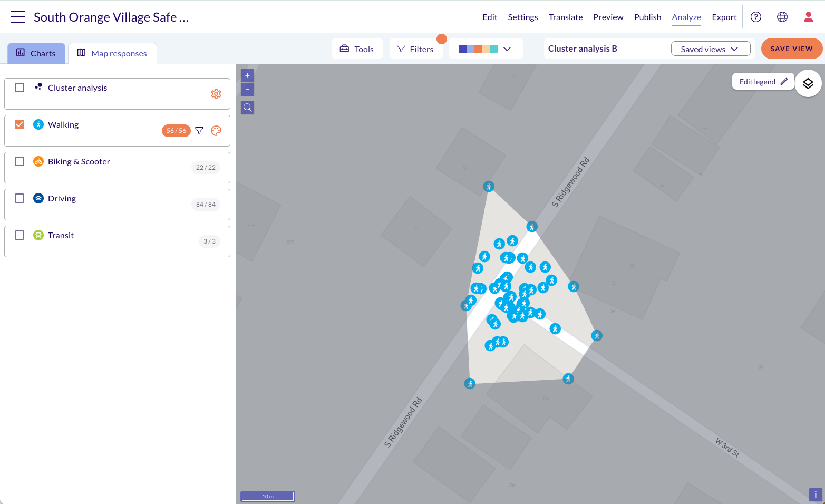Click the Biking & Scooter layer icon

click(x=38, y=161)
